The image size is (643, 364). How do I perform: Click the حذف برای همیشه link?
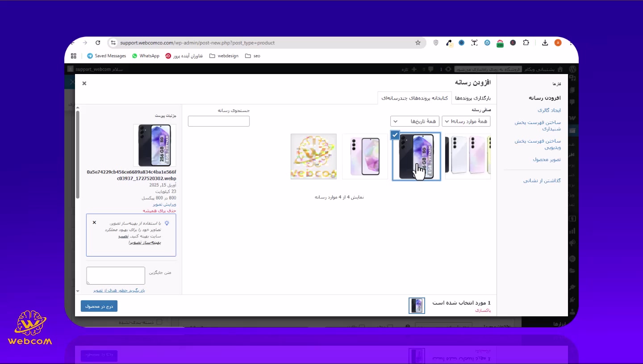click(x=159, y=211)
